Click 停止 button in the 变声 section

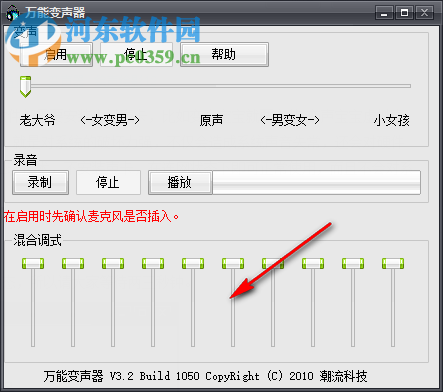[x=136, y=54]
